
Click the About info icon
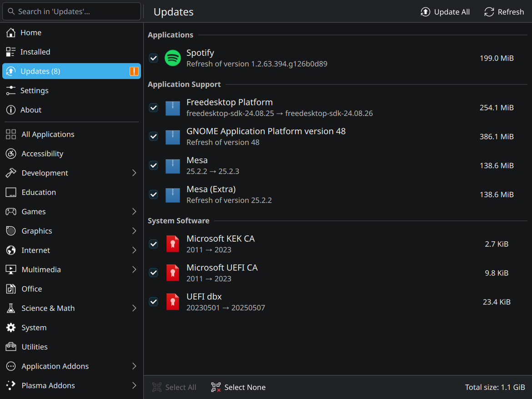click(x=11, y=110)
